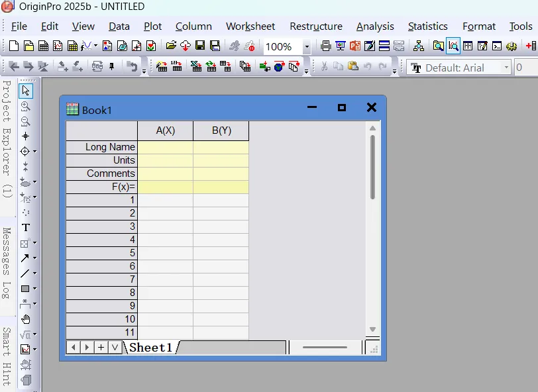Expand the Data Reader tool dropdown arrow
The width and height of the screenshot is (538, 392).
click(34, 151)
